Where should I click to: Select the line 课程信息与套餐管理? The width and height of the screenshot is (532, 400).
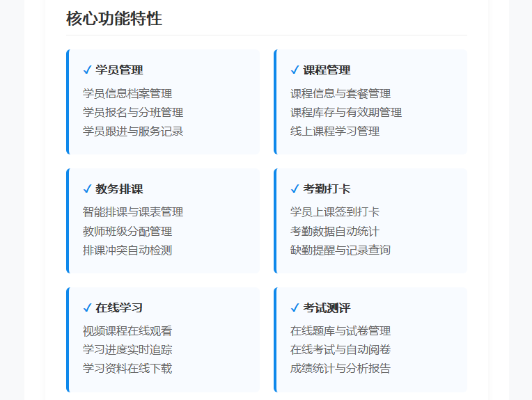click(341, 93)
